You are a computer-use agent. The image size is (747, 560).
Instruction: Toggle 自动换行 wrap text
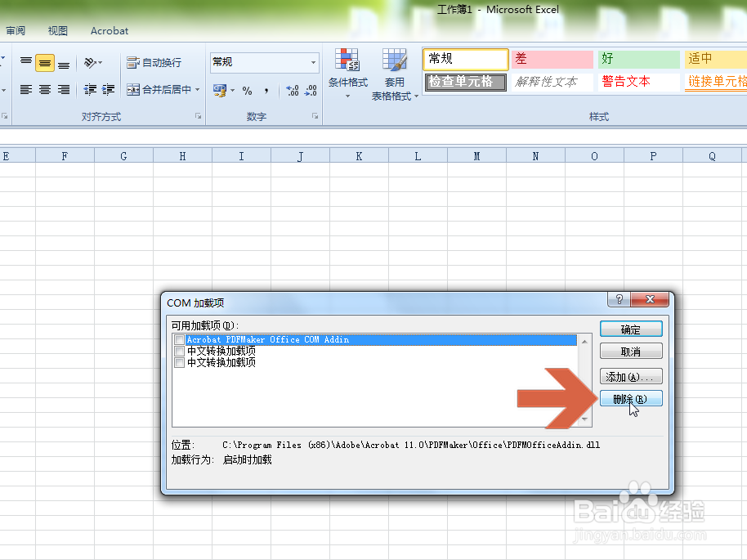pyautogui.click(x=154, y=62)
